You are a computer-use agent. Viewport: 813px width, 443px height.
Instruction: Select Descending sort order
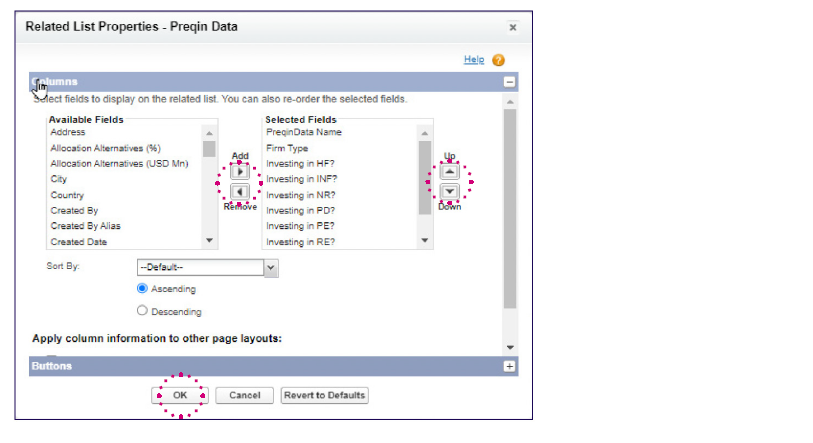(142, 311)
